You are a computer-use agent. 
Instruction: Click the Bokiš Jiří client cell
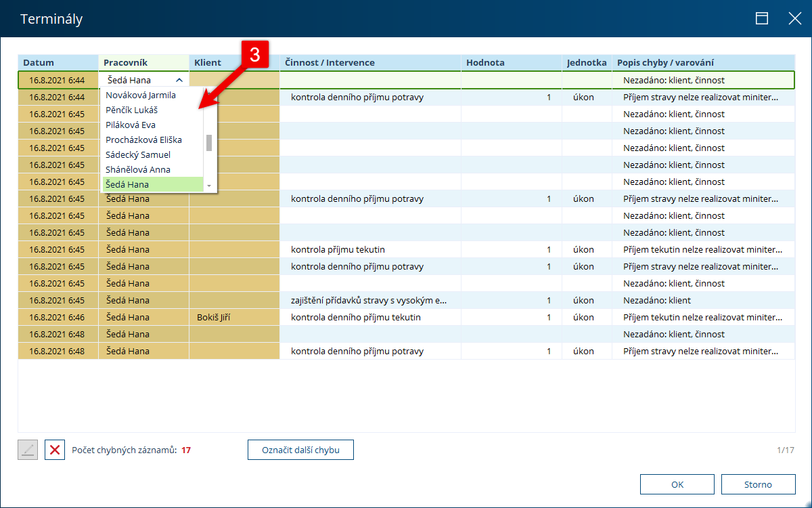click(x=234, y=317)
